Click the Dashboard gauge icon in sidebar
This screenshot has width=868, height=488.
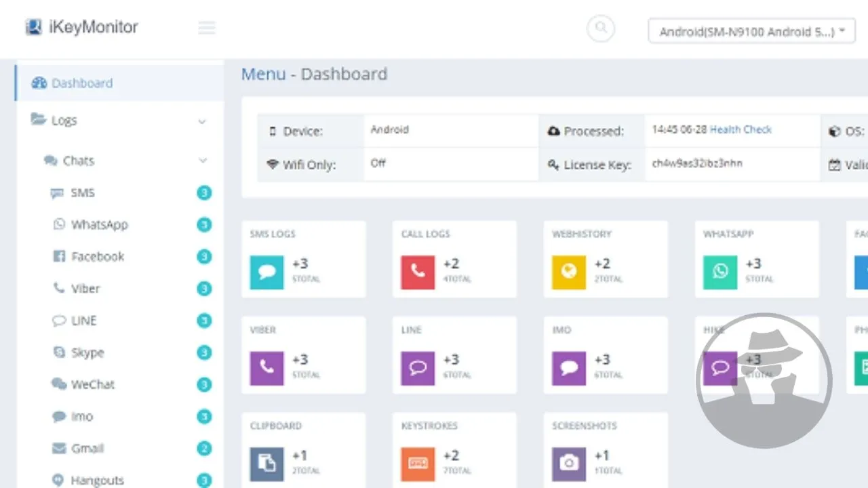click(39, 83)
